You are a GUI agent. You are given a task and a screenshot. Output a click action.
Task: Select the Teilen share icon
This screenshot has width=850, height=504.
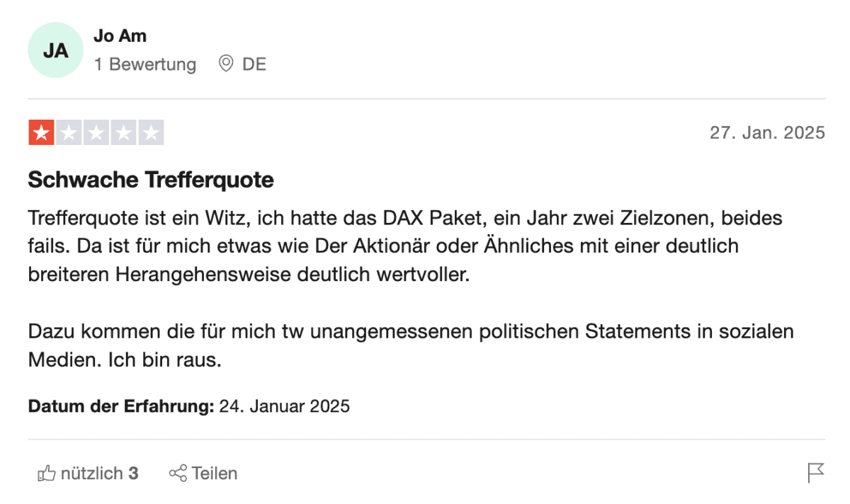click(x=178, y=473)
